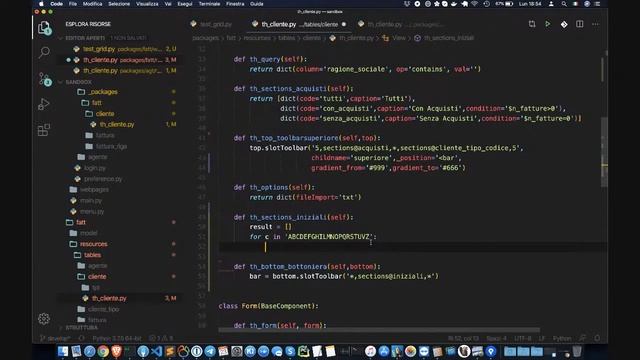Click the feedback icon in status bar

(582, 338)
